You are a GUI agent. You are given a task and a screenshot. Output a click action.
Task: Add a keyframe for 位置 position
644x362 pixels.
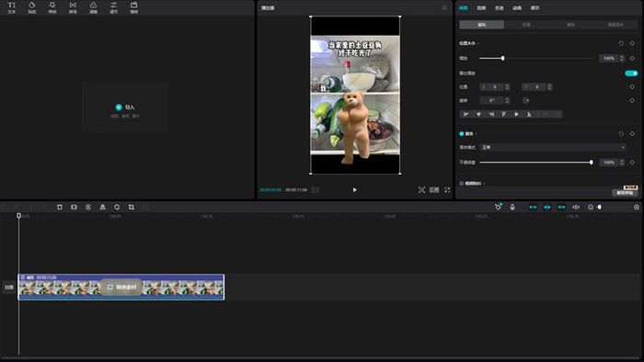point(632,87)
